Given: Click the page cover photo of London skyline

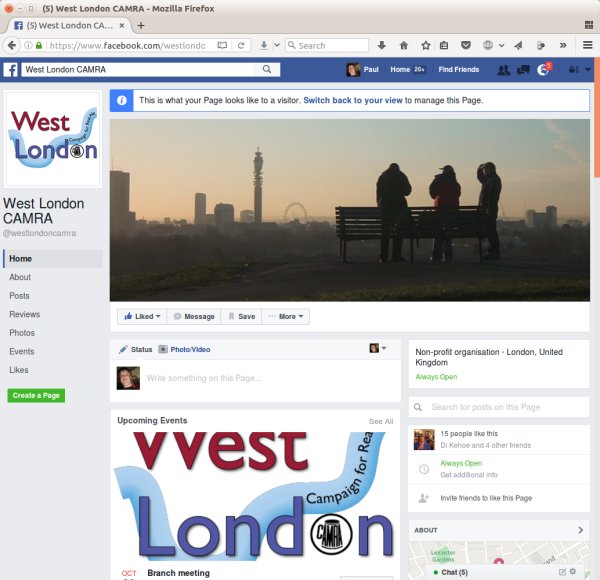Looking at the screenshot, I should (x=350, y=210).
